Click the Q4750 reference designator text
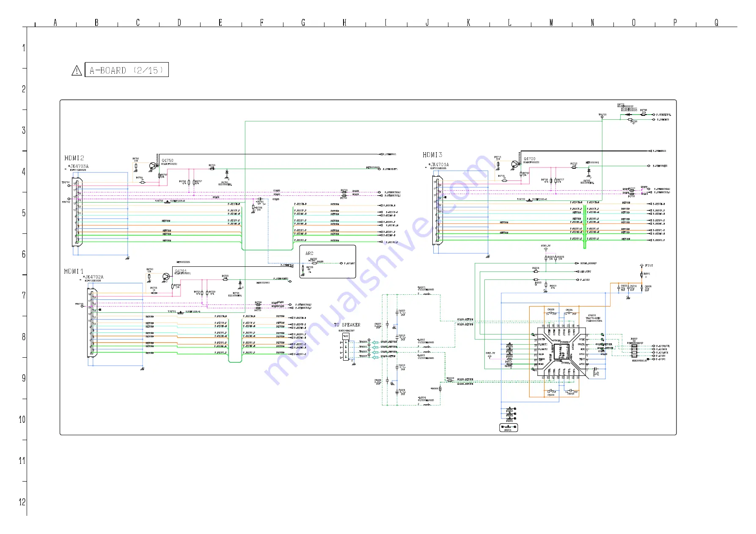Image resolution: width=756 pixels, height=534 pixels. 168,161
